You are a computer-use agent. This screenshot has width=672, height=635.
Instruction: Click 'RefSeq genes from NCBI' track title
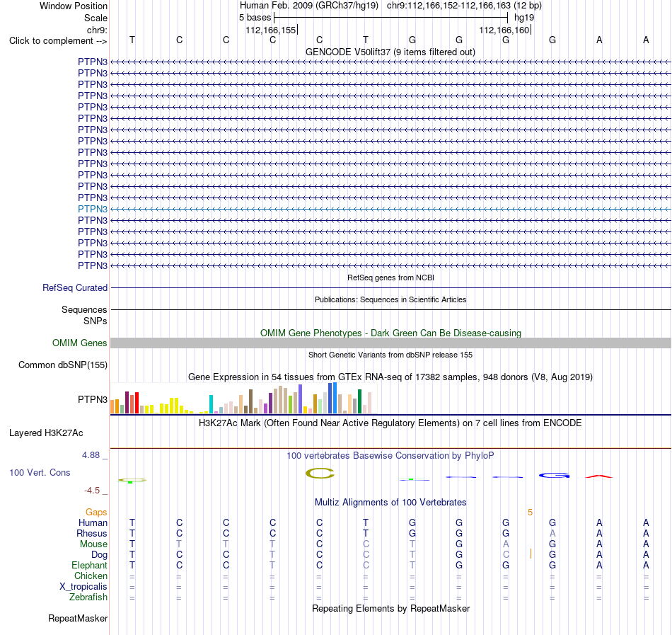point(390,278)
